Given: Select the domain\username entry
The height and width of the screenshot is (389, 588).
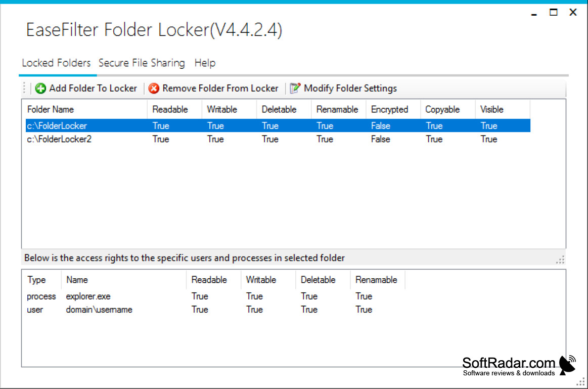Looking at the screenshot, I should (x=99, y=310).
